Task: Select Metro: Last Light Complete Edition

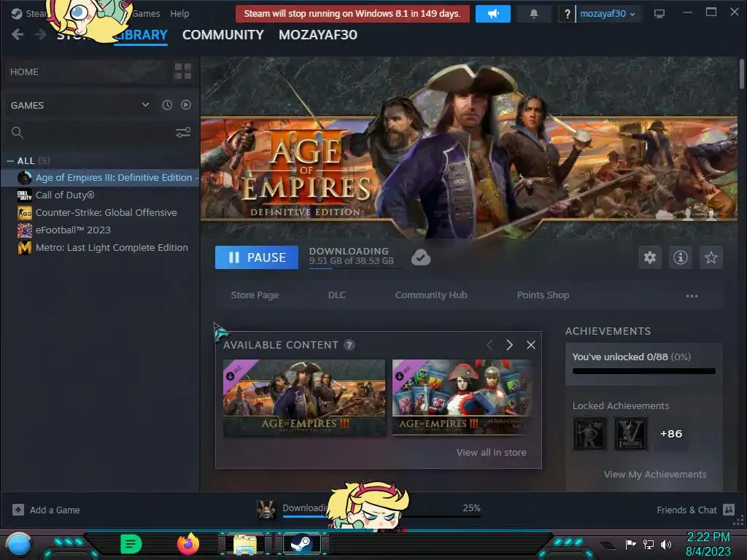Action: [100, 248]
